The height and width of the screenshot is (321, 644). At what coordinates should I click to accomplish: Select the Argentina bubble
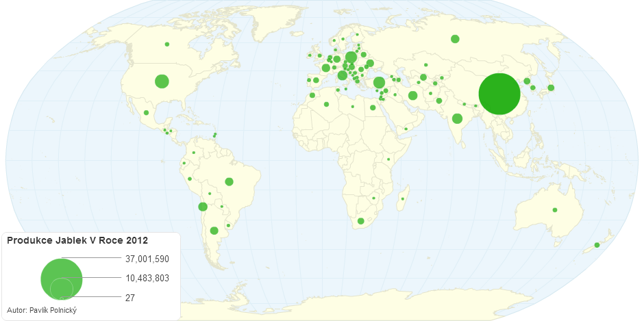tap(214, 231)
